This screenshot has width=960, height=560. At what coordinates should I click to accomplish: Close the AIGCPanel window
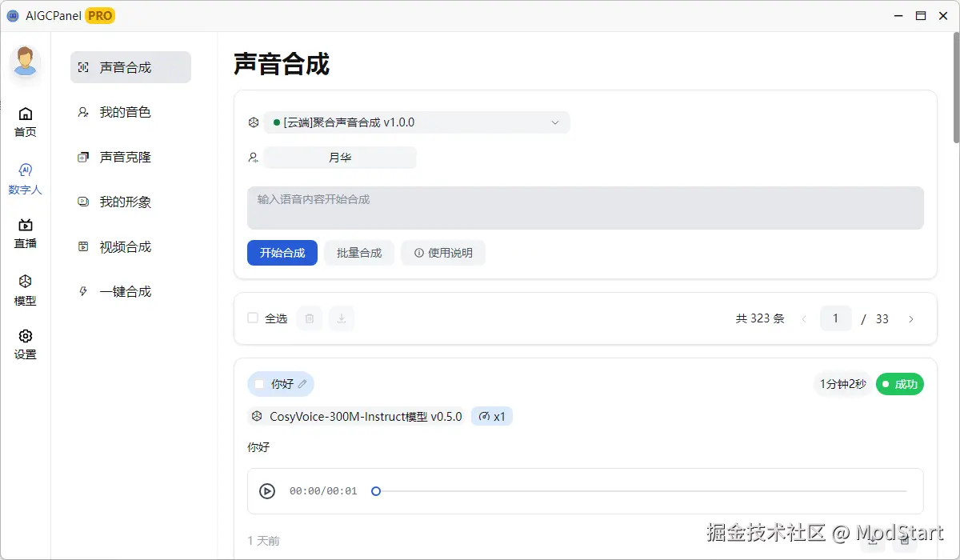943,15
